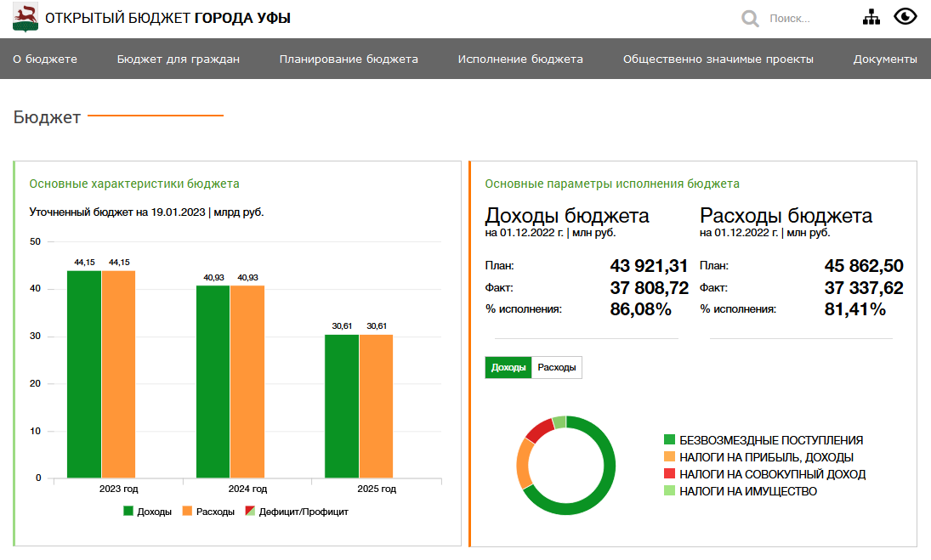Click the orange donut chart segment
This screenshot has width=931, height=560.
pos(524,464)
